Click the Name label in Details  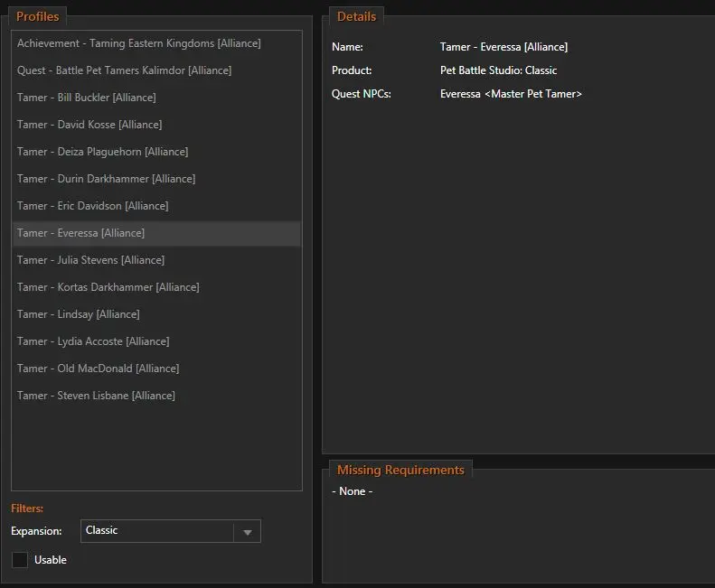tap(347, 47)
